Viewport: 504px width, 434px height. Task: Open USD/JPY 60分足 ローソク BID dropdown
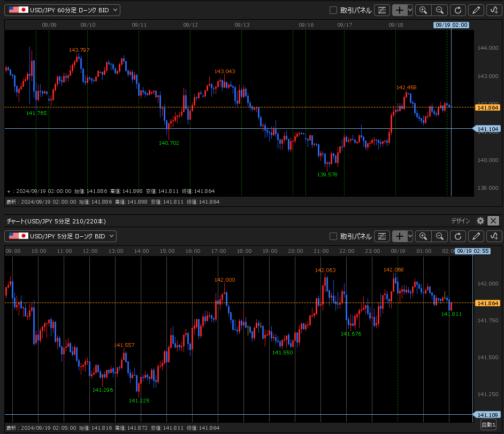tap(63, 10)
